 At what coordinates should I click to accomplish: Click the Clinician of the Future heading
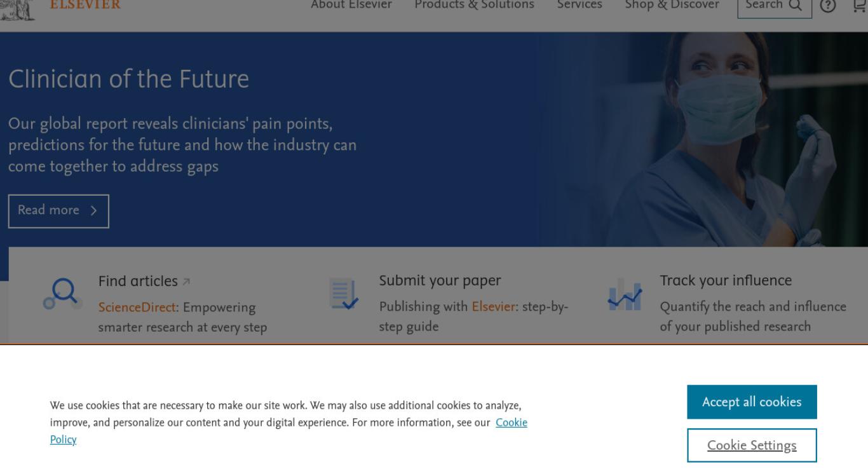tap(128, 79)
